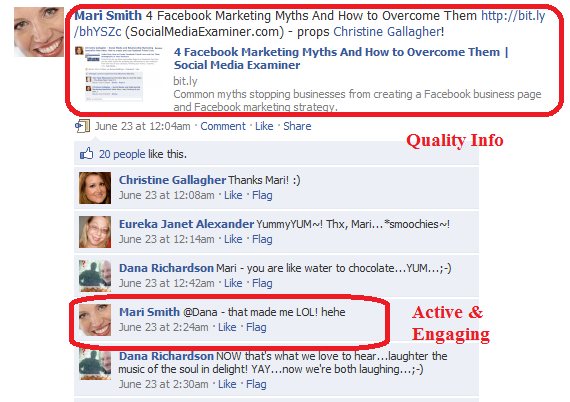570x402 pixels.
Task: Open Christine Gallagher's commenter avatar
Action: (95, 188)
